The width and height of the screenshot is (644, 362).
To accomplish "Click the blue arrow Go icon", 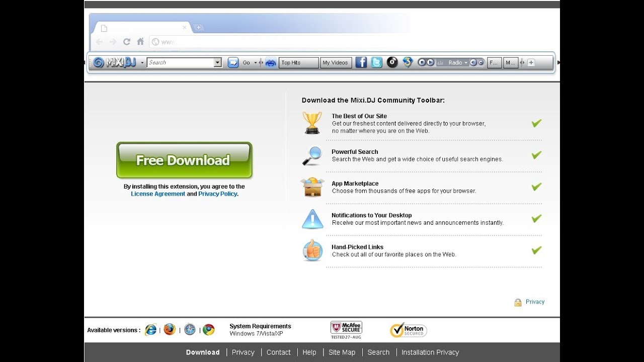I will pos(233,62).
